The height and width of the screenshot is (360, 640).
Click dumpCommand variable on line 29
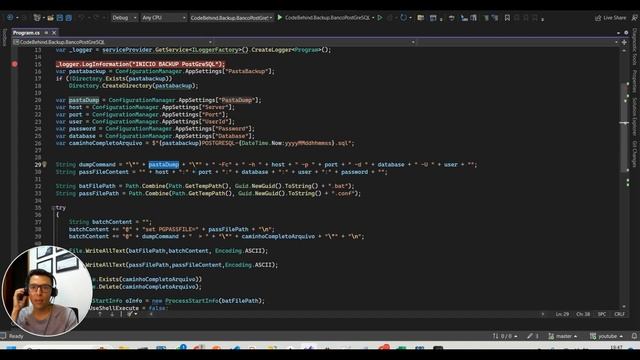click(97, 164)
